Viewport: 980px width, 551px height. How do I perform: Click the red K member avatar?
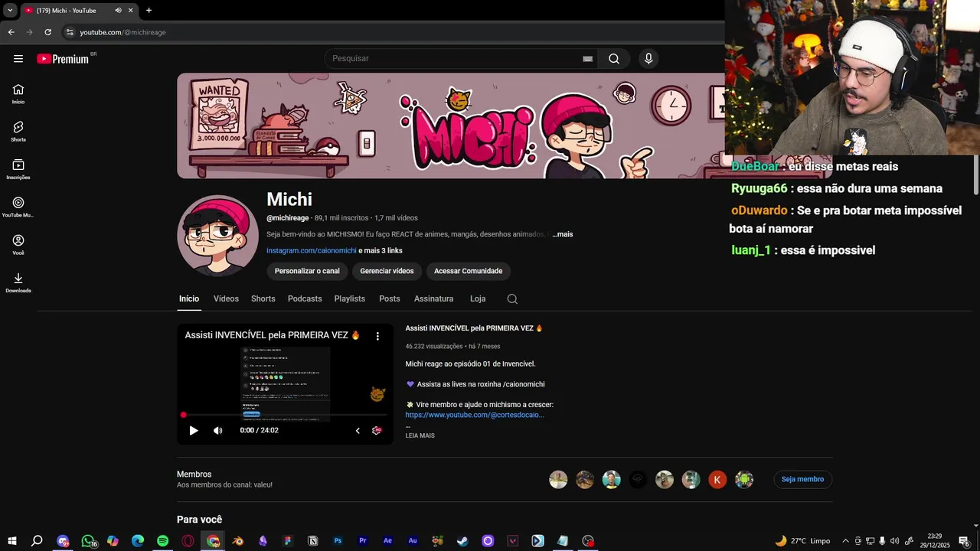pos(717,480)
